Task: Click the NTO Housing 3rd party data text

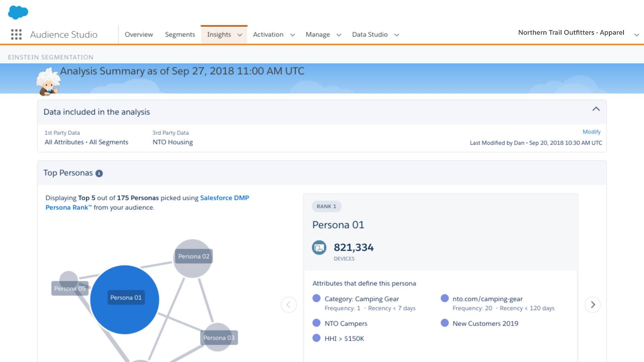Action: point(173,142)
